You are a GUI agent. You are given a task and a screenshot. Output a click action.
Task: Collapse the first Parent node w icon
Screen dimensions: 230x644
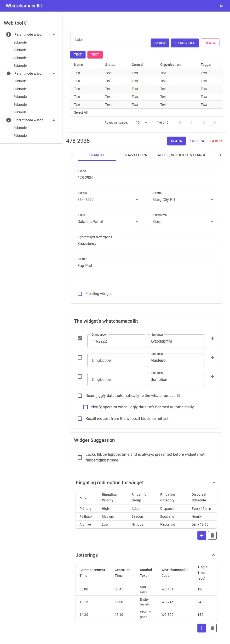click(54, 34)
